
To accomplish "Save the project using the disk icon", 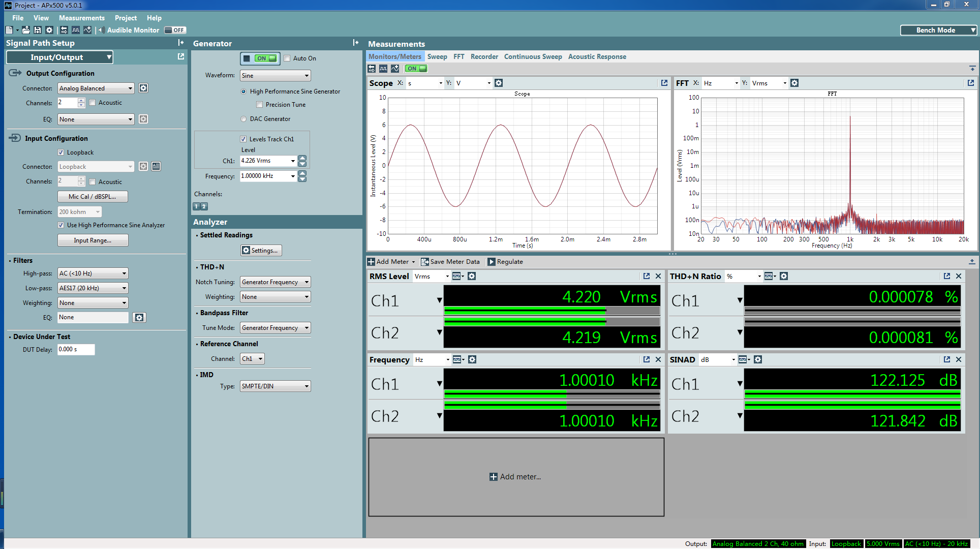I will coord(38,30).
